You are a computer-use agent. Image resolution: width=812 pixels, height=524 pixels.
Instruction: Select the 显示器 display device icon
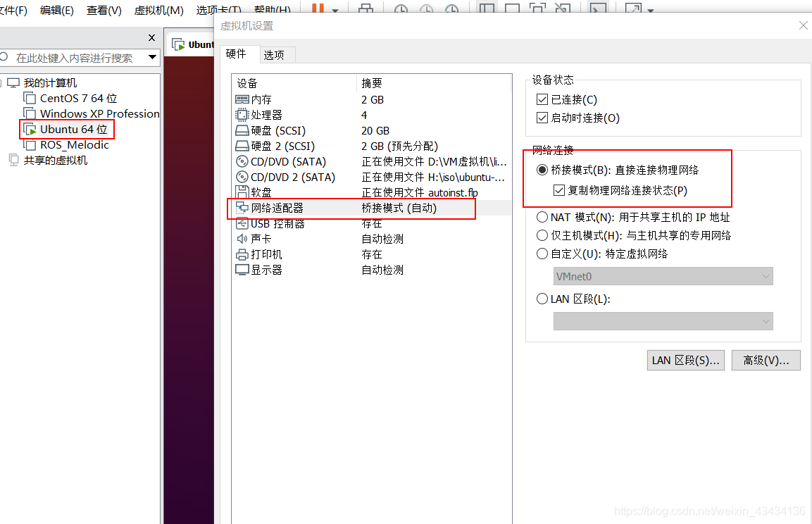[x=242, y=270]
